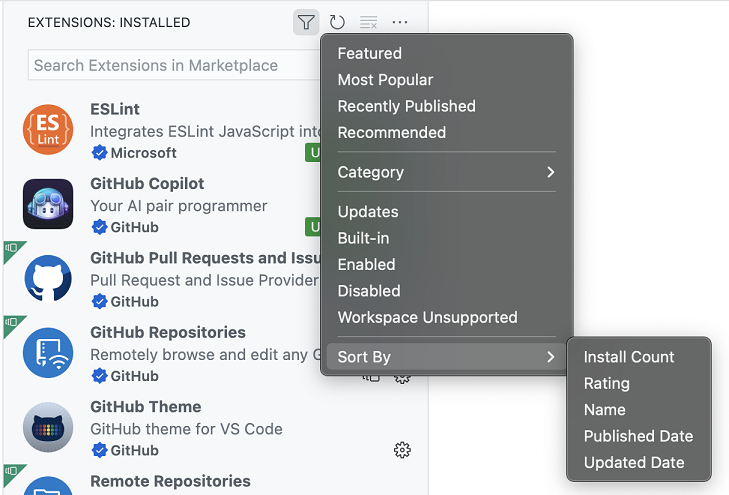The image size is (729, 495).
Task: Select Featured from filter menu
Action: tap(370, 53)
